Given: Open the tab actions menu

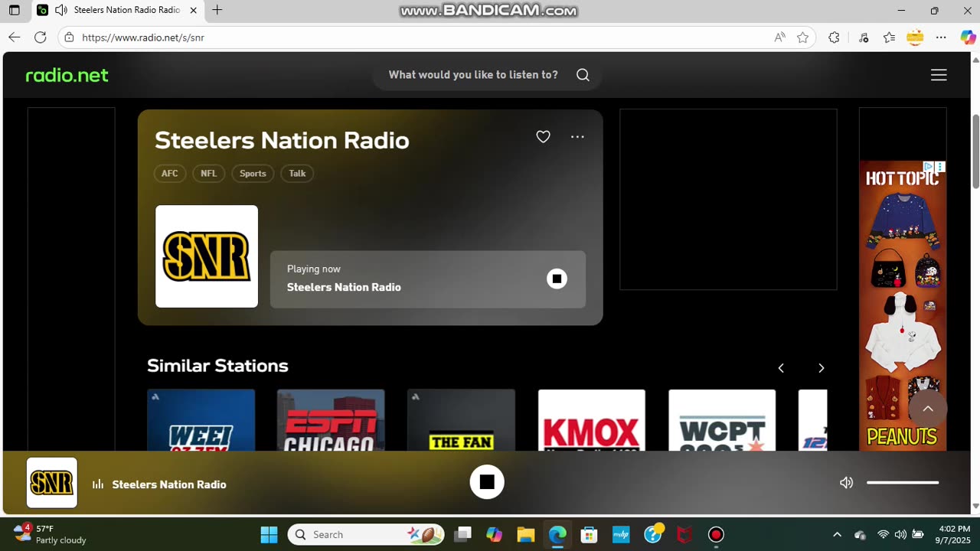Looking at the screenshot, I should pos(14,10).
